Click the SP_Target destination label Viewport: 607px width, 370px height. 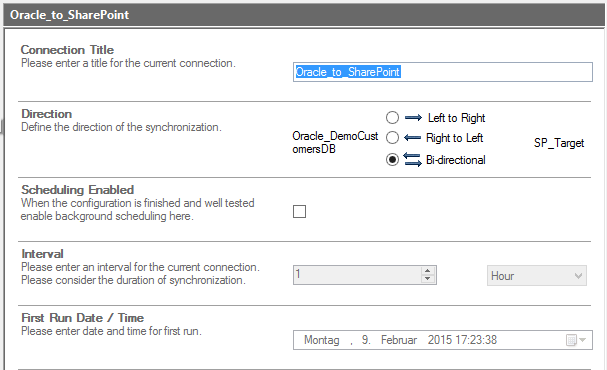click(x=559, y=143)
